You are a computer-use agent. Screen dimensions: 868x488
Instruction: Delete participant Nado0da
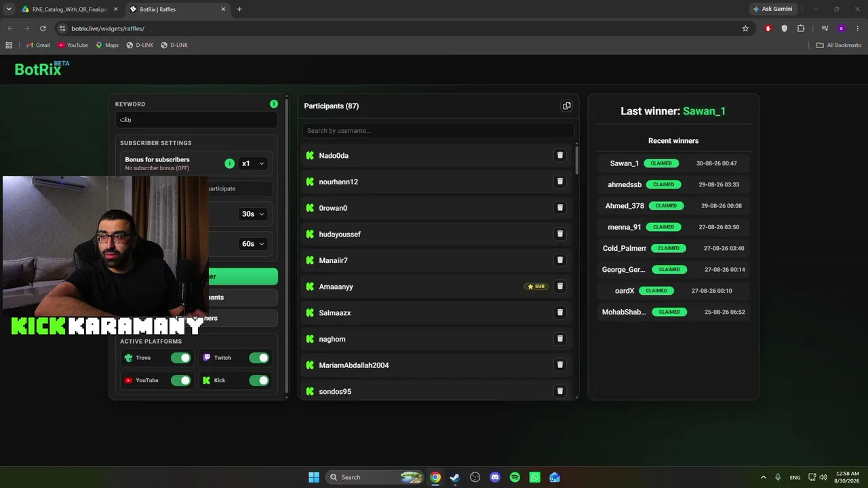click(x=560, y=155)
